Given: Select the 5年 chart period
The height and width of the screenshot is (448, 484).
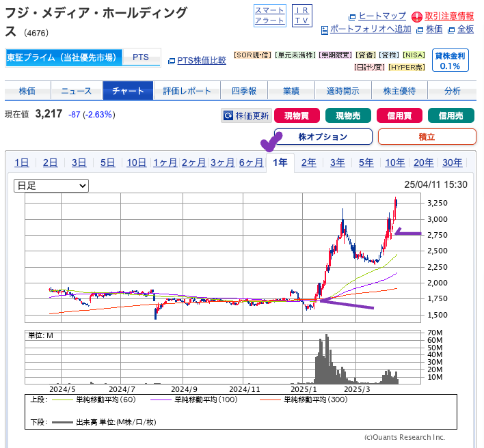Looking at the screenshot, I should 366,163.
